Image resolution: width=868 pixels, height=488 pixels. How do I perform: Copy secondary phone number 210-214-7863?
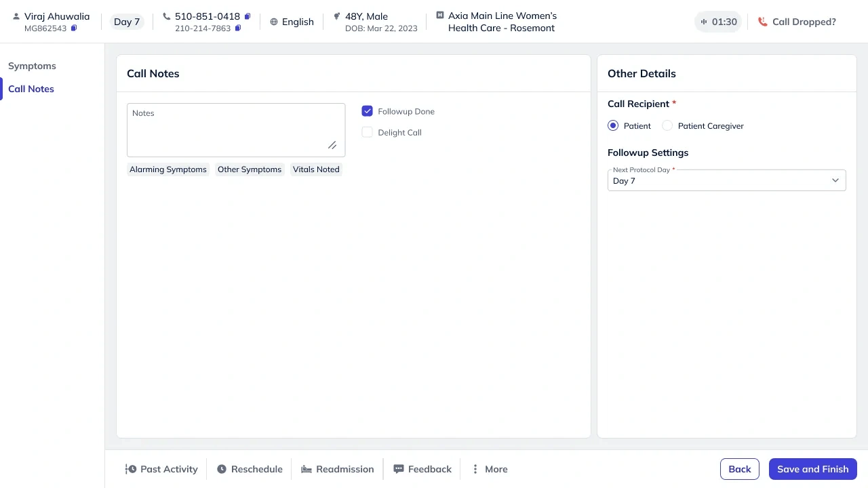pyautogui.click(x=238, y=28)
